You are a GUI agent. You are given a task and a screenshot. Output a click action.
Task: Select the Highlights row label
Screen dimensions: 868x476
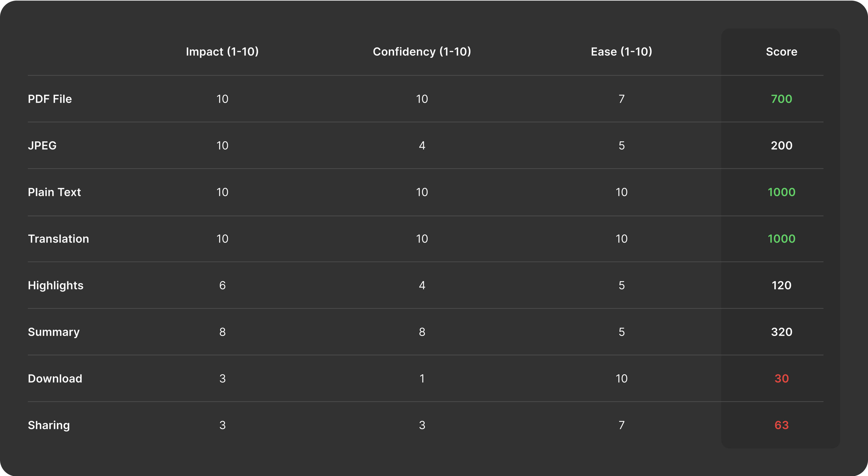coord(56,286)
